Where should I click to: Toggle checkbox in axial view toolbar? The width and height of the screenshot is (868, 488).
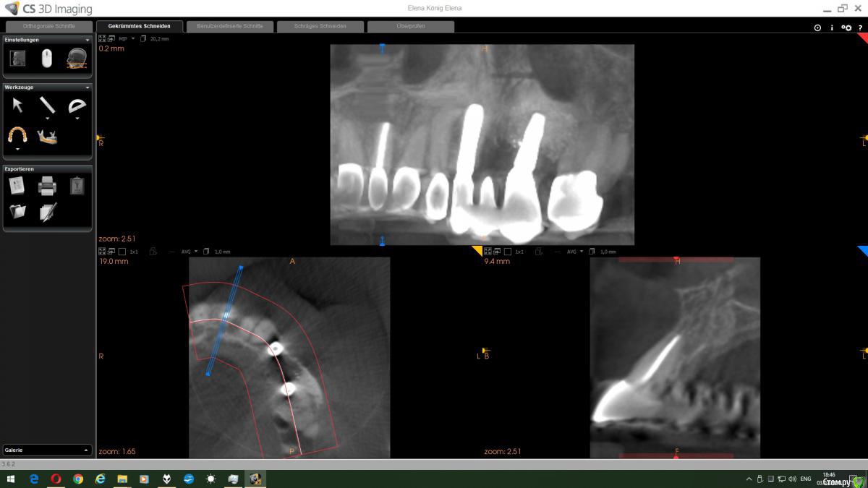pyautogui.click(x=122, y=252)
